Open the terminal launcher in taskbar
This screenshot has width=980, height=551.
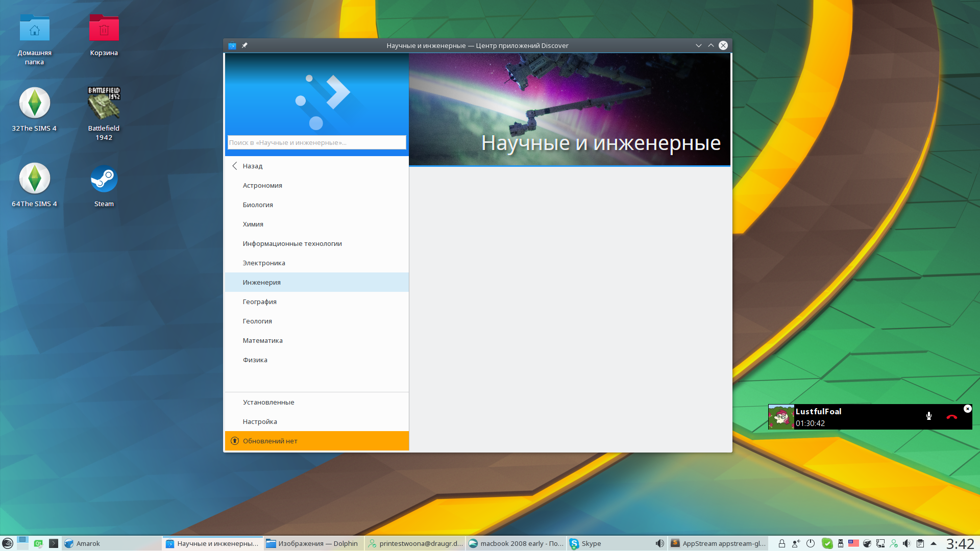coord(54,543)
